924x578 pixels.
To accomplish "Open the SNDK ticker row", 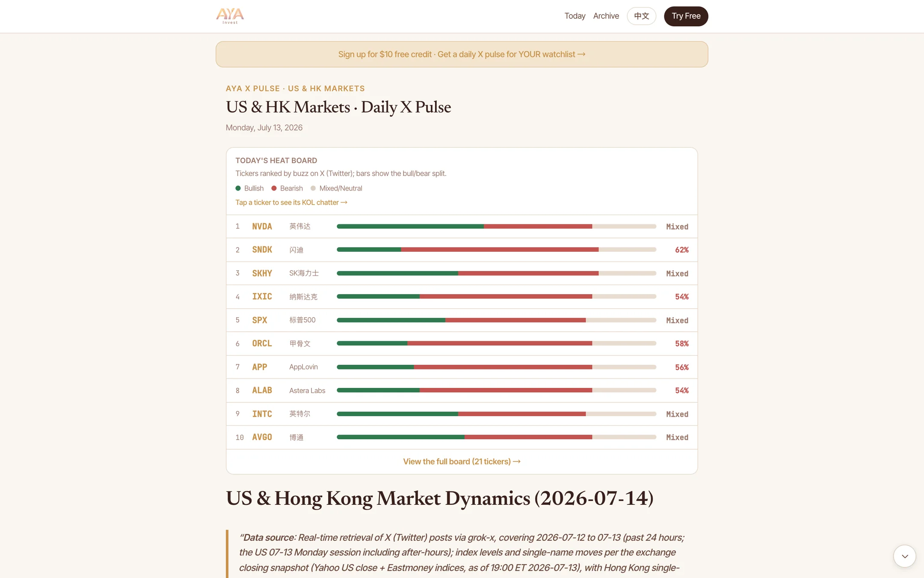I will pos(462,250).
